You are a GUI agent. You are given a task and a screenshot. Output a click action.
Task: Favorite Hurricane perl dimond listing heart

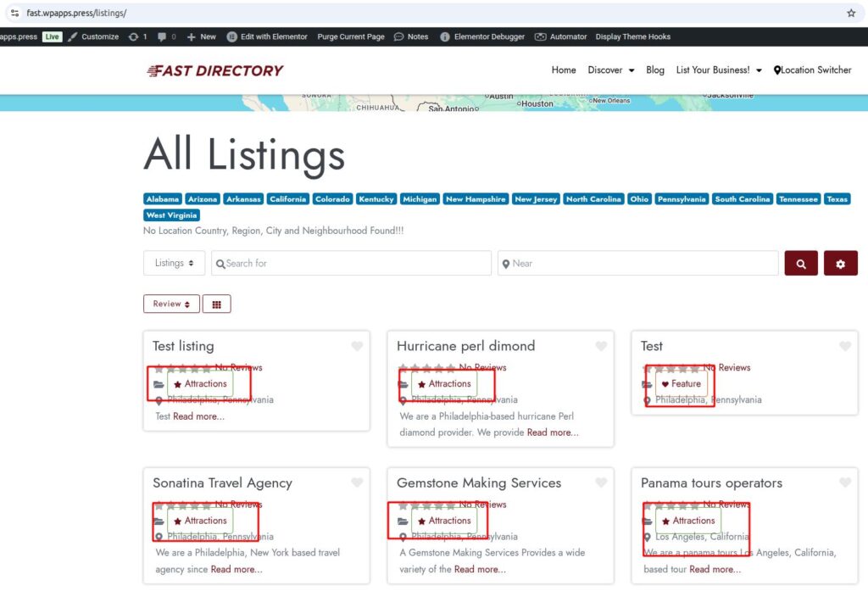(601, 346)
